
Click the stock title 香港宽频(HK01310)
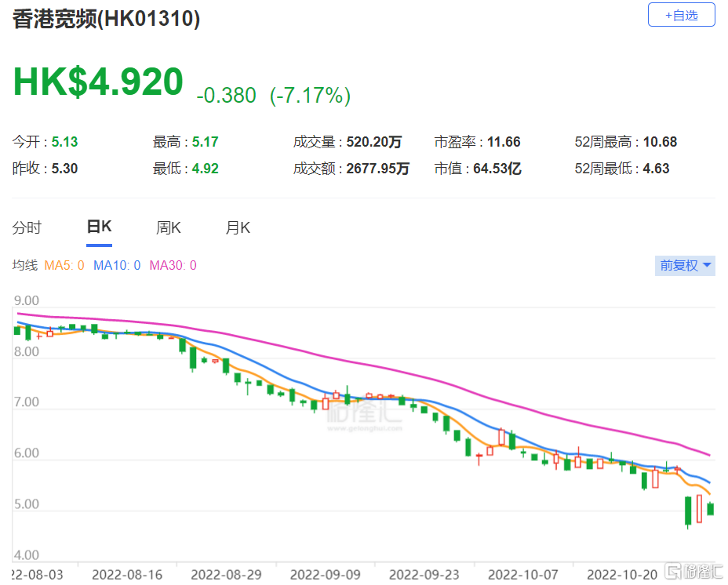point(107,19)
